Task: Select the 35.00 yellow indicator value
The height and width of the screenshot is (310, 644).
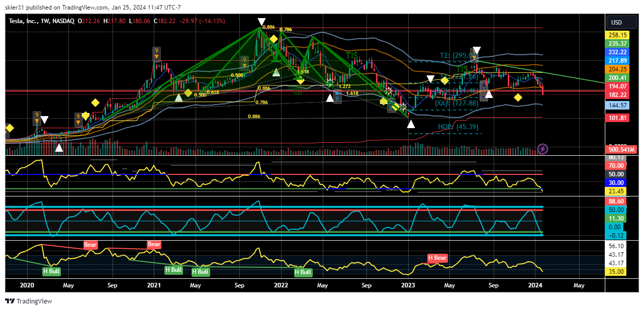Action: pyautogui.click(x=616, y=272)
